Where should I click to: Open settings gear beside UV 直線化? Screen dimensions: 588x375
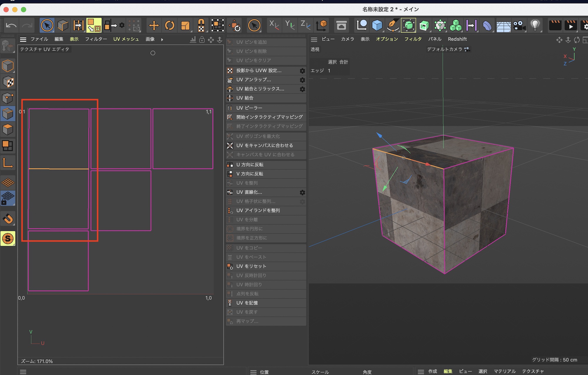tap(302, 192)
